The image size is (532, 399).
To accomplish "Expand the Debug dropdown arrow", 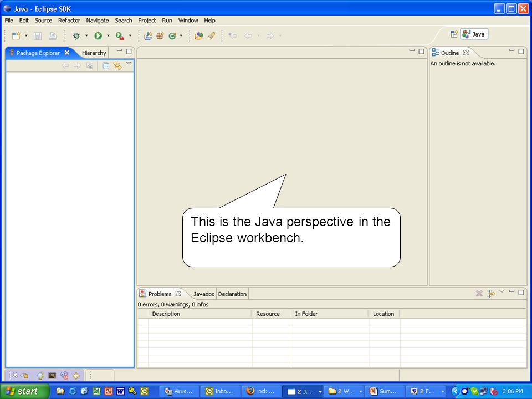I will pos(86,35).
